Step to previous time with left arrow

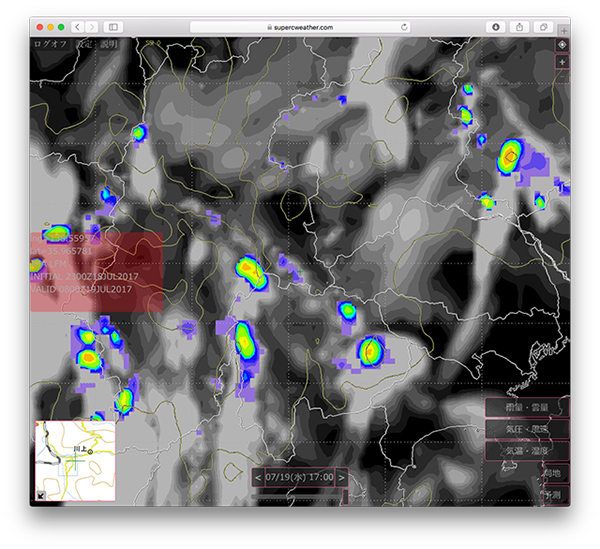tap(258, 477)
